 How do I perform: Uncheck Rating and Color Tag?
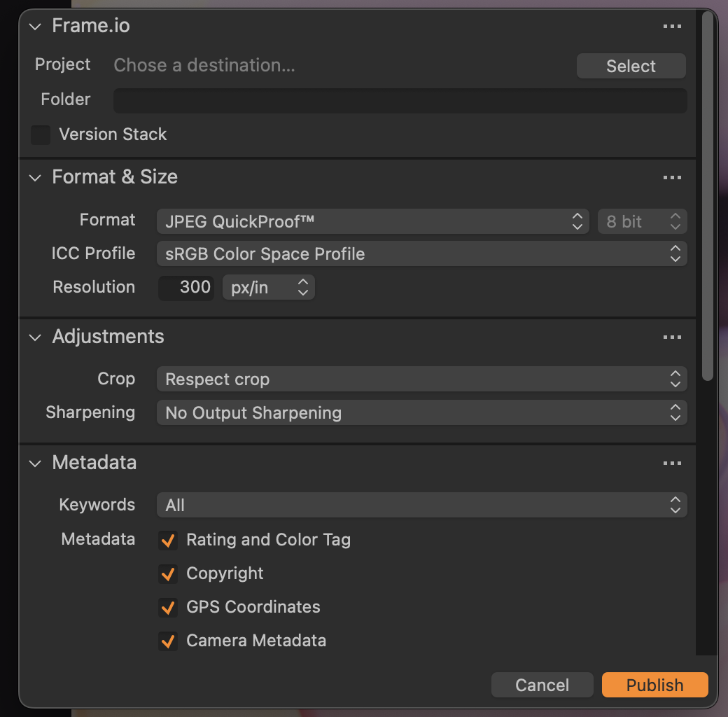pos(167,540)
